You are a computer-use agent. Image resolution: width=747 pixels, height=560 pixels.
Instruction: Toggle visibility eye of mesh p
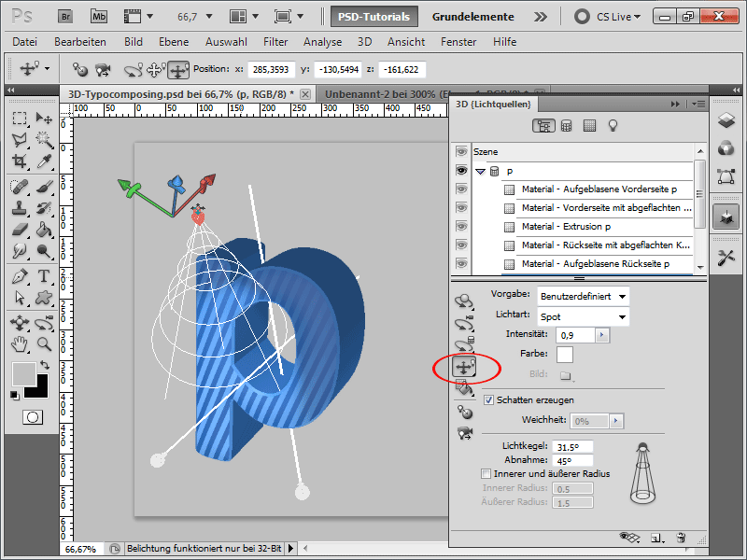click(461, 171)
